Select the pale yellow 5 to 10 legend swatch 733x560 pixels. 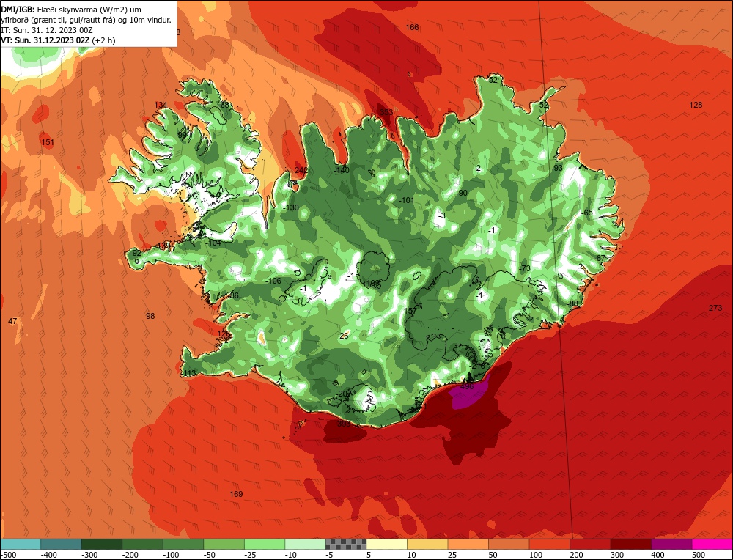click(x=386, y=544)
